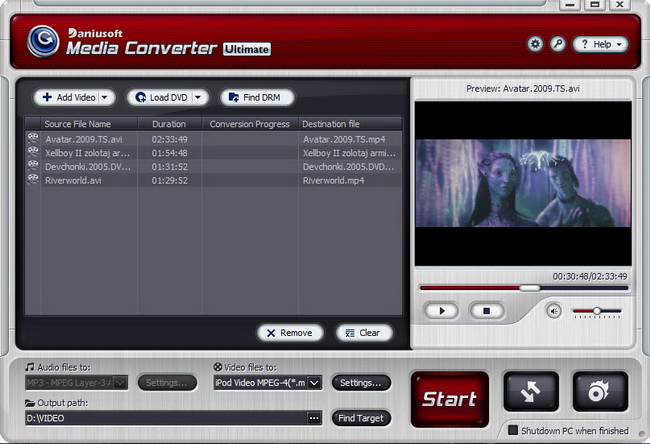650x444 pixels.
Task: Expand the Load DVD dropdown
Action: (199, 97)
